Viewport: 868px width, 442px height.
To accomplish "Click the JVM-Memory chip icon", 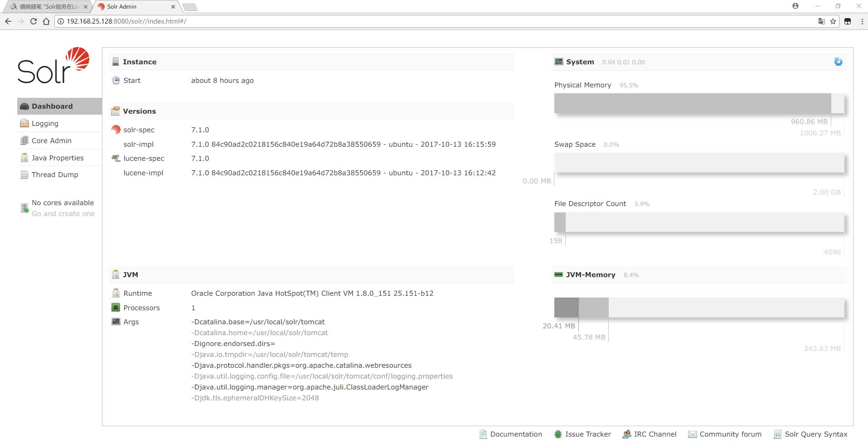I will click(559, 275).
